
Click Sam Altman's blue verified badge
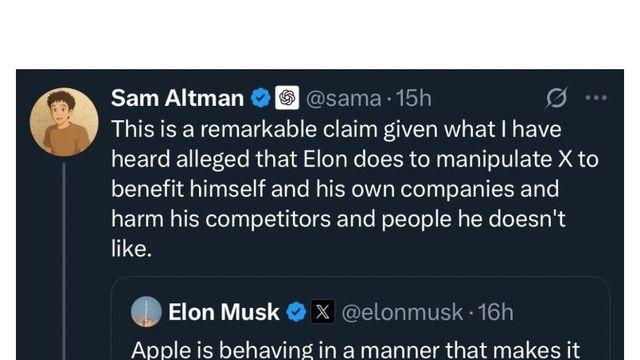pos(261,98)
